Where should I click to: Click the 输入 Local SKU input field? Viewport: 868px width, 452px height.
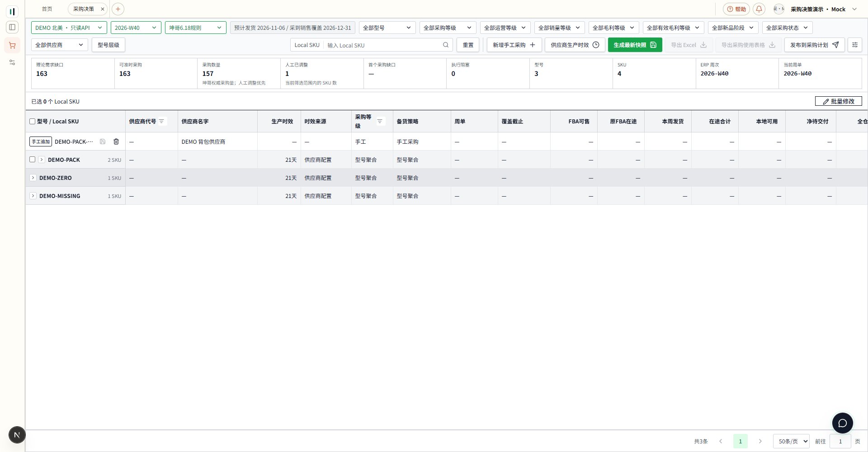pos(383,45)
